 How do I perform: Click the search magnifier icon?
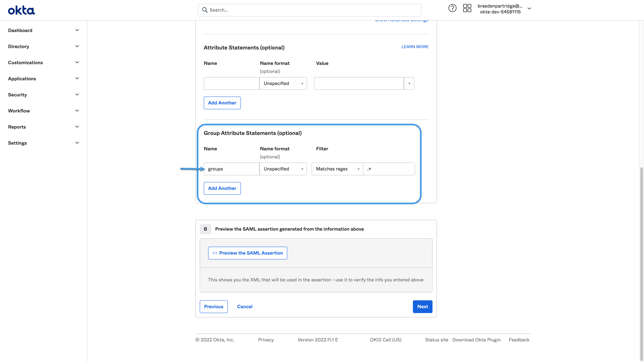[x=205, y=10]
